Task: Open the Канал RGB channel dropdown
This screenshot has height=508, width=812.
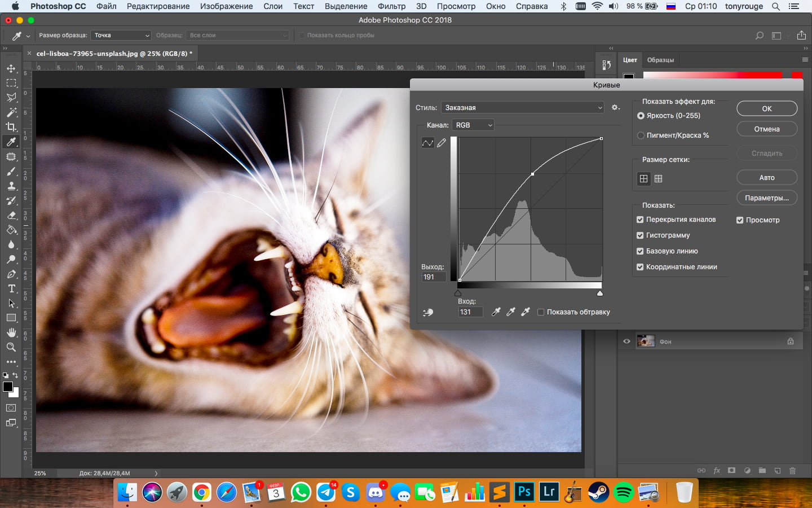Action: point(473,125)
